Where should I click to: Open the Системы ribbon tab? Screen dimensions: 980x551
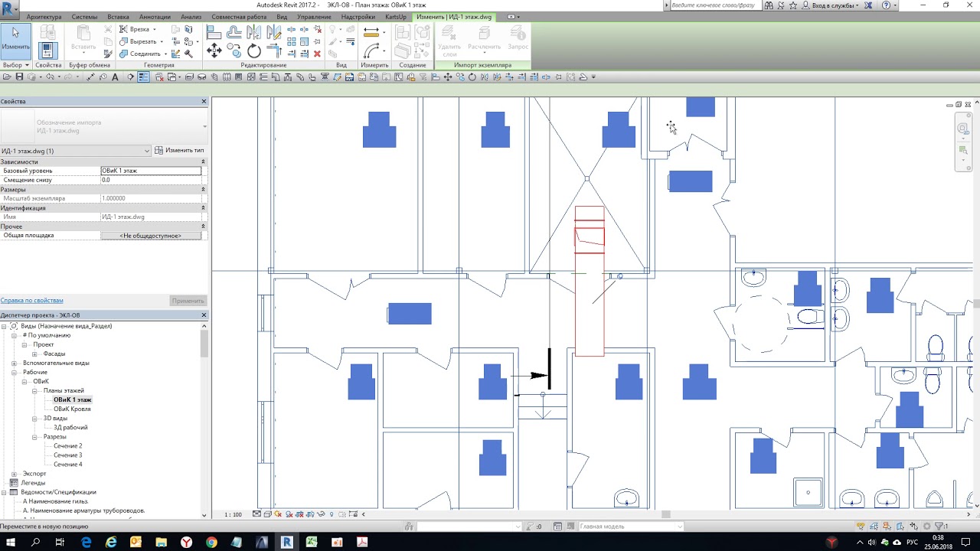click(84, 17)
